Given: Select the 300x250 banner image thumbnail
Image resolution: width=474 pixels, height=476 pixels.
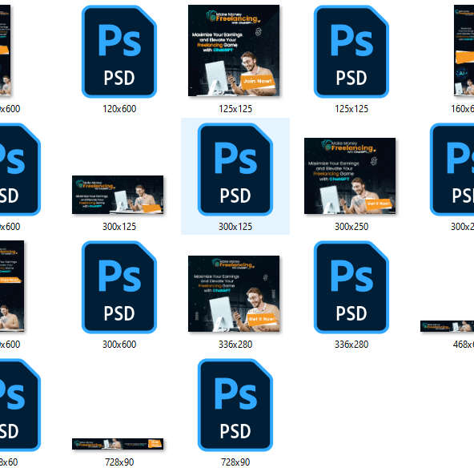Looking at the screenshot, I should (x=350, y=175).
